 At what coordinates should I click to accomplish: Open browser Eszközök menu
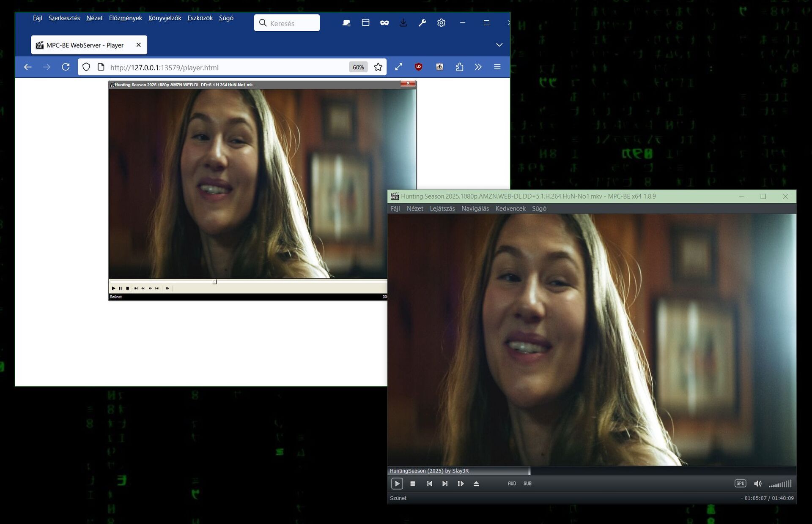coord(200,18)
